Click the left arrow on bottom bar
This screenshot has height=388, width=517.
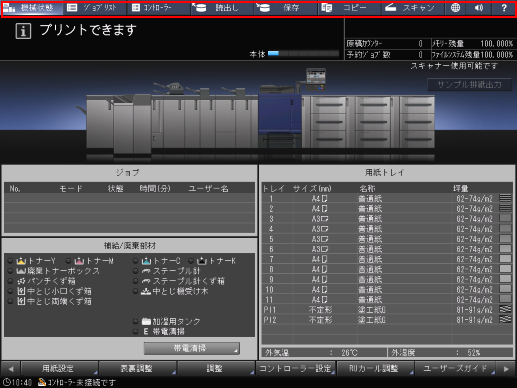tap(11, 369)
